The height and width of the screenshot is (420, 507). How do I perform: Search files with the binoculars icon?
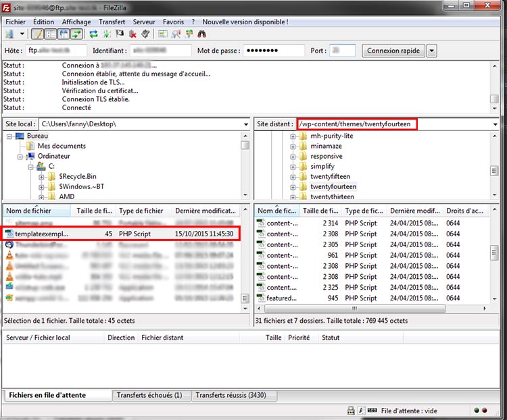201,34
